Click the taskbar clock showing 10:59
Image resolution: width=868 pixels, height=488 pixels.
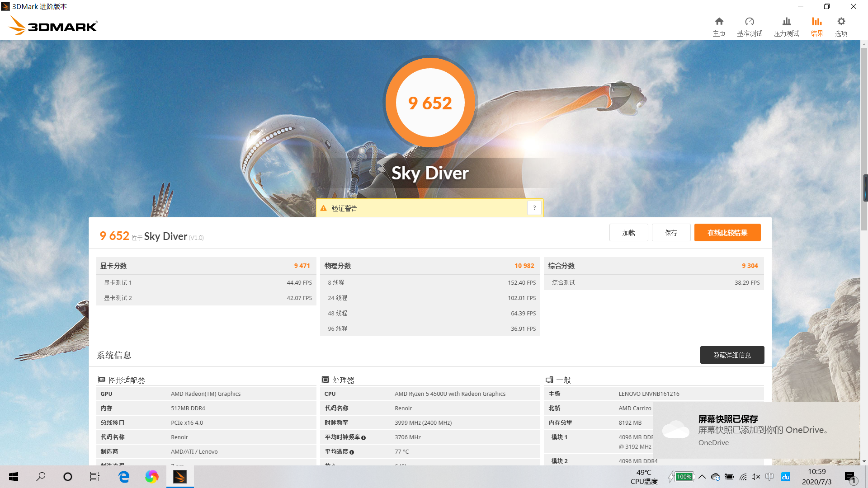(x=816, y=477)
